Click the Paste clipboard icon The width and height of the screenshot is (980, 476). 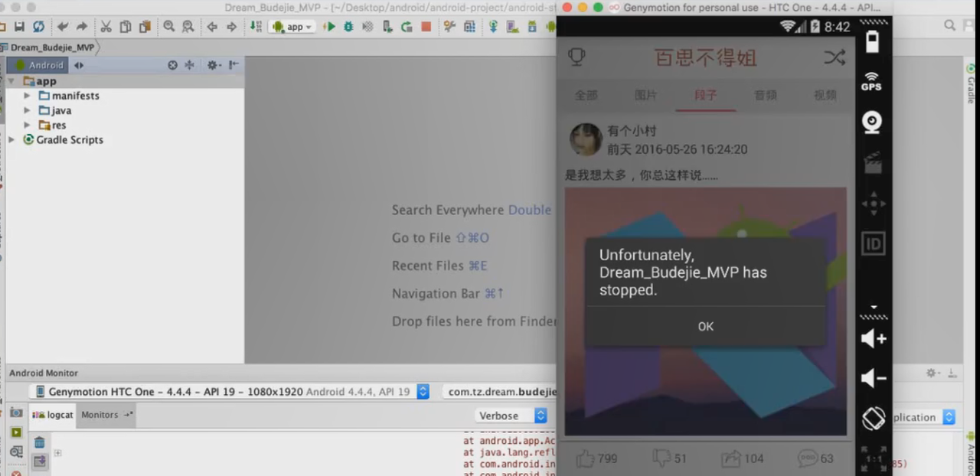tap(145, 27)
